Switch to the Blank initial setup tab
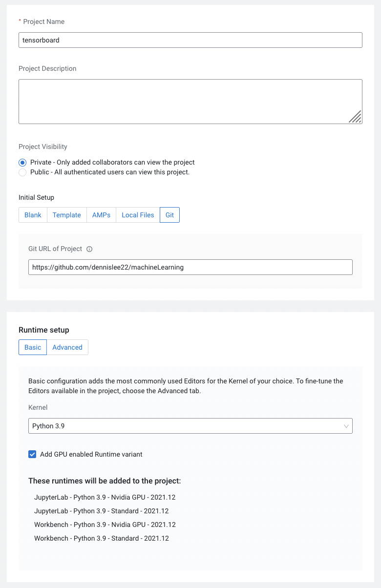The height and width of the screenshot is (588, 381). point(33,215)
